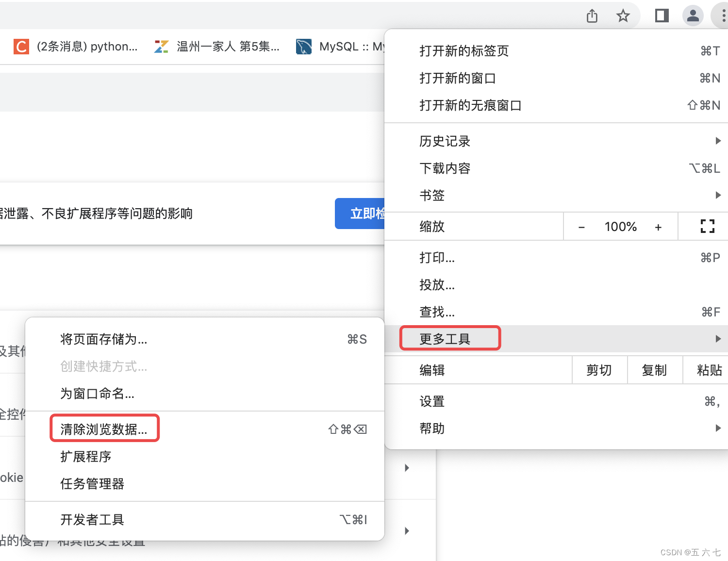Expand 更多工具 submenu
This screenshot has height=561, width=728.
coord(556,339)
